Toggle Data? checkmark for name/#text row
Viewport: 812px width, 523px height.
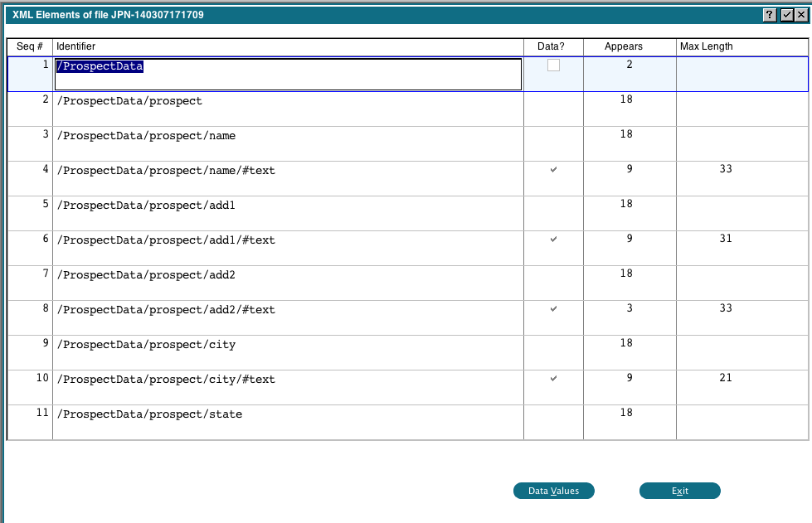pyautogui.click(x=553, y=170)
